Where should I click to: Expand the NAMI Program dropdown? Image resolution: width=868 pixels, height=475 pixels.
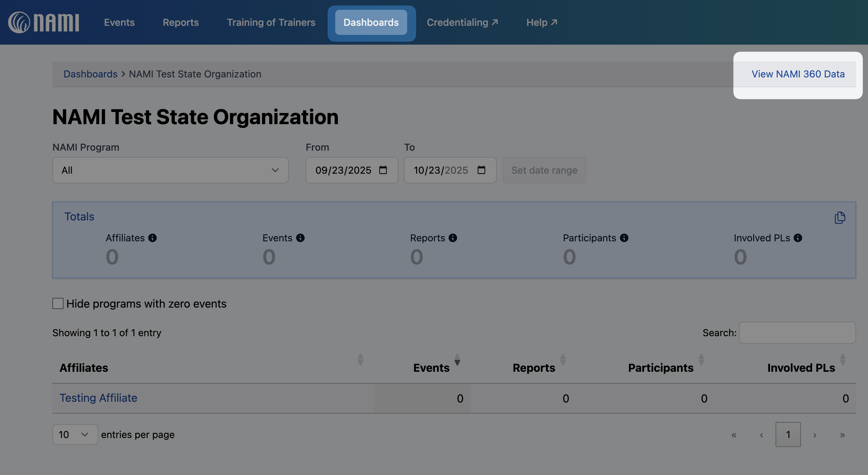[170, 170]
